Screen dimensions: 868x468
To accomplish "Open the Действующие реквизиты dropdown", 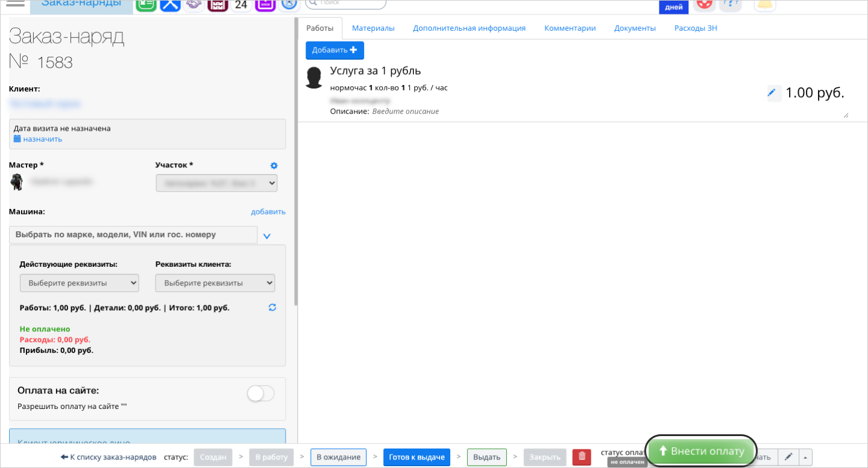I will 79,283.
